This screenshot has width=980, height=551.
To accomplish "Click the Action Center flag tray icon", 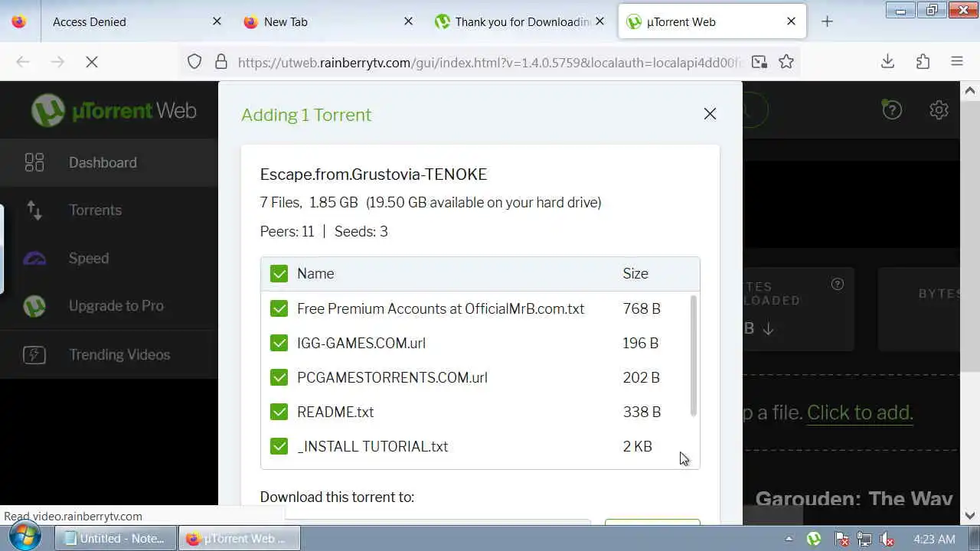I will (841, 539).
